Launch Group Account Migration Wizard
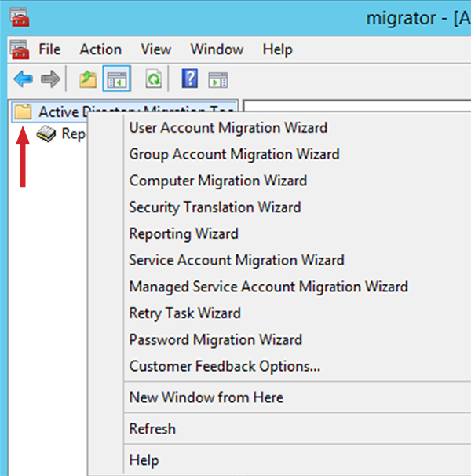The height and width of the screenshot is (476, 471). [234, 154]
